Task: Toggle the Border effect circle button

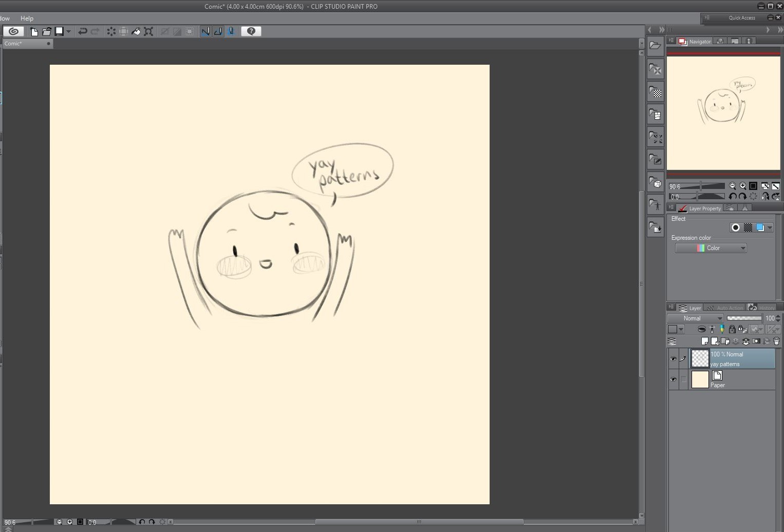Action: tap(736, 227)
